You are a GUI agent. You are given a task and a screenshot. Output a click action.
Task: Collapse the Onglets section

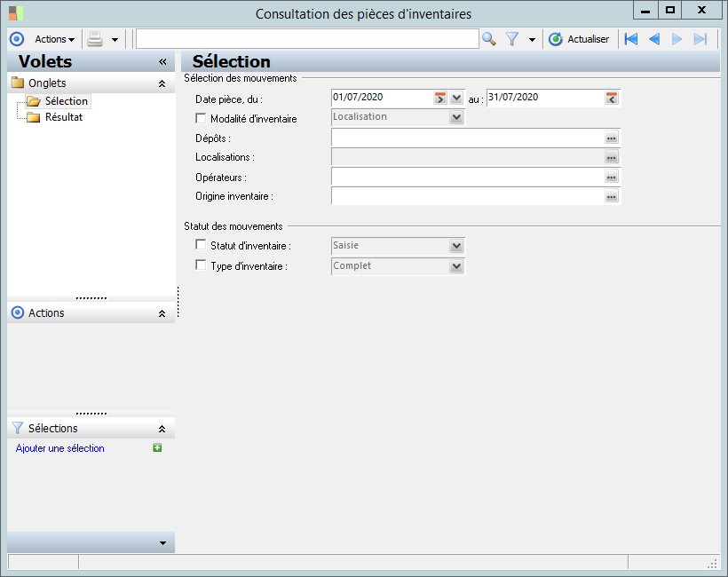(x=162, y=83)
